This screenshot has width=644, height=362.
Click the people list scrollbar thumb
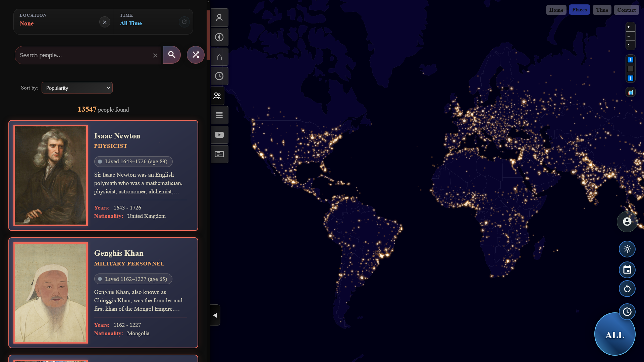tap(208, 35)
